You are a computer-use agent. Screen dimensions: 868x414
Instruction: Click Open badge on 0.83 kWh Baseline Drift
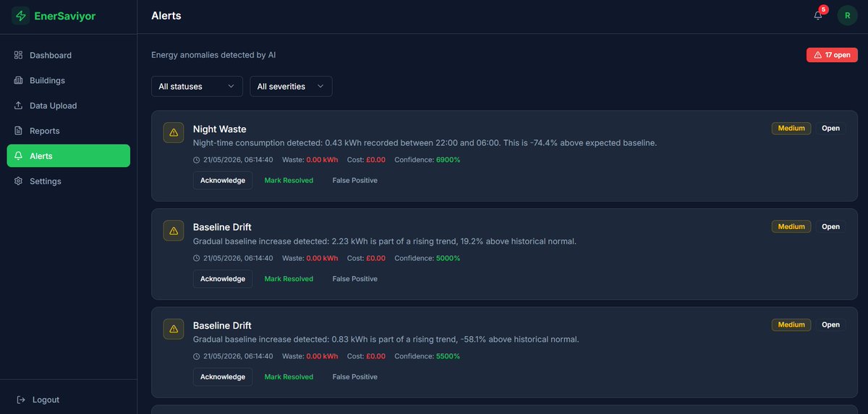[830, 324]
